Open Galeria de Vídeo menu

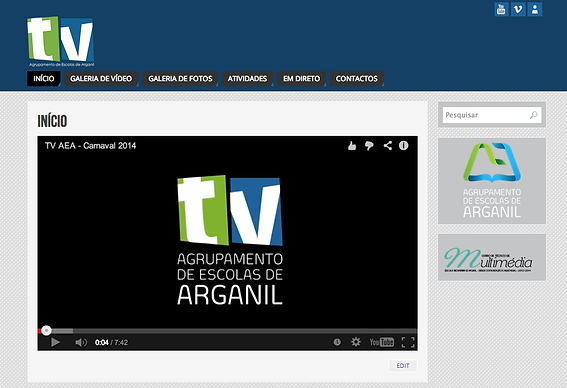(101, 78)
